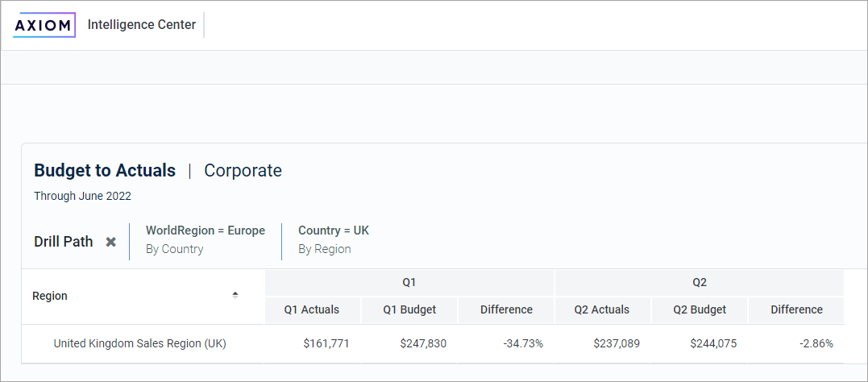Click the Difference header under Q2
The image size is (868, 382).
click(796, 309)
